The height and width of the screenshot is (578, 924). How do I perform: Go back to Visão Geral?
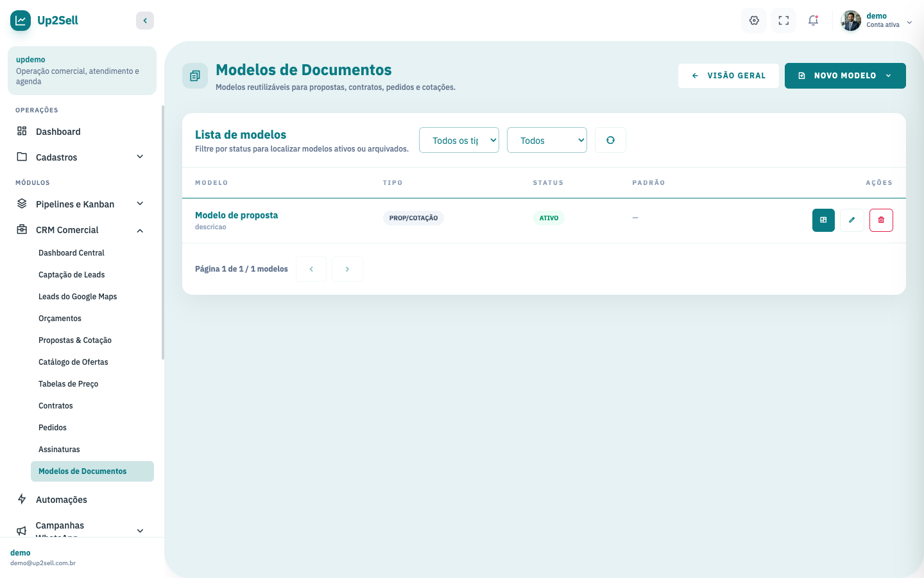point(728,76)
